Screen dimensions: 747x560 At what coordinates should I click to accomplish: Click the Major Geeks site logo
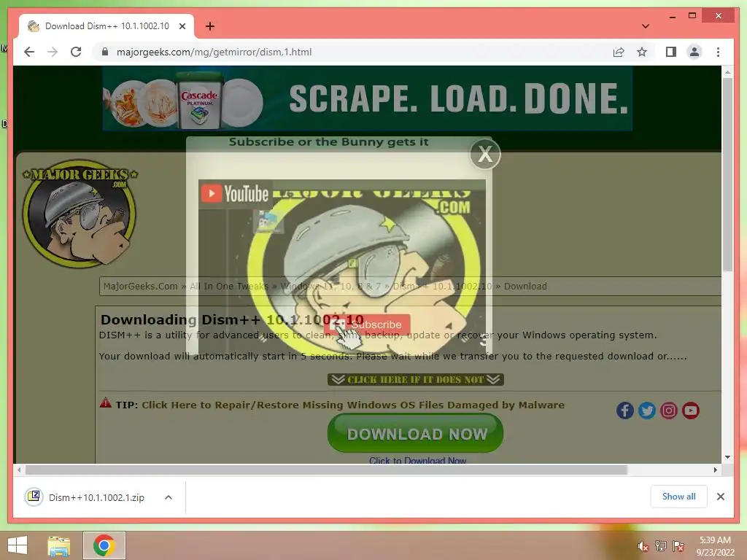pyautogui.click(x=80, y=213)
